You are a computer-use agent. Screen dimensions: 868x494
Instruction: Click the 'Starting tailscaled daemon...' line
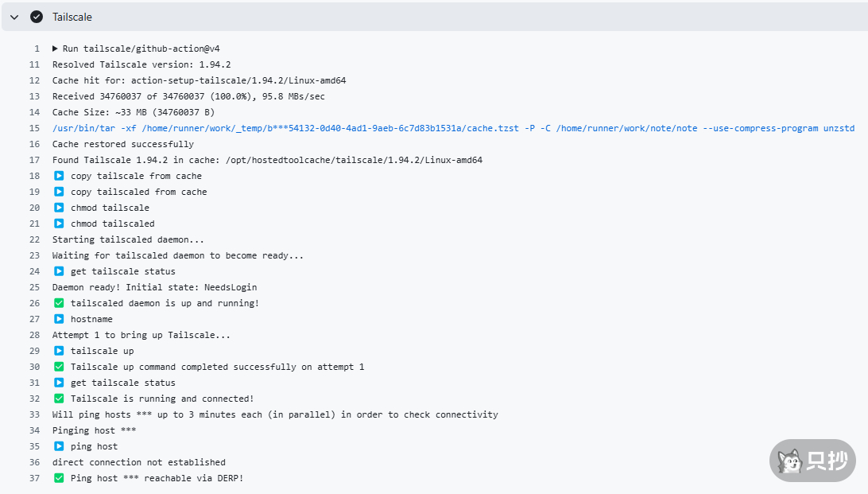(128, 239)
